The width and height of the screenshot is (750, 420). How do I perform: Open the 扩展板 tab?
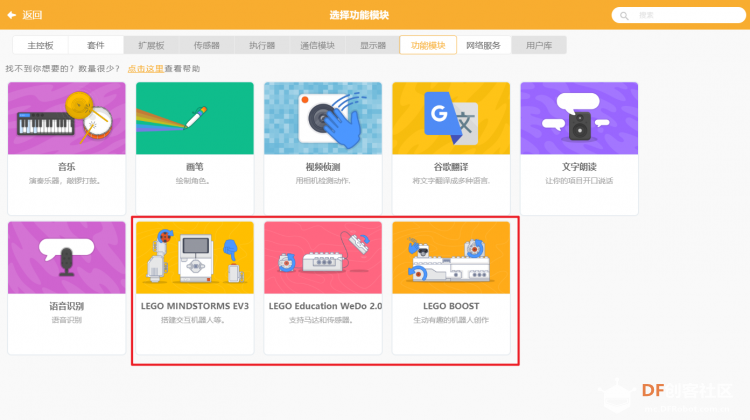point(151,45)
